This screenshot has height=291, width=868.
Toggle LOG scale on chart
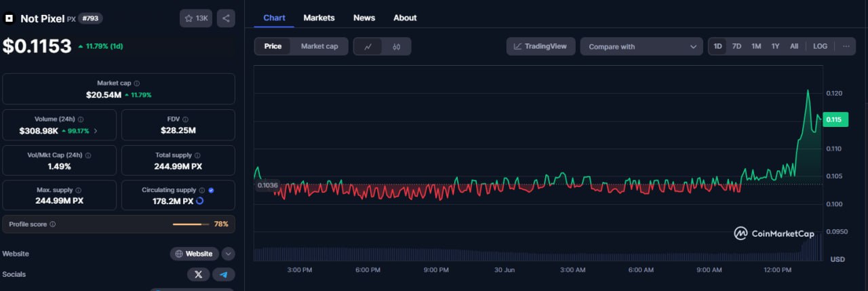point(820,46)
